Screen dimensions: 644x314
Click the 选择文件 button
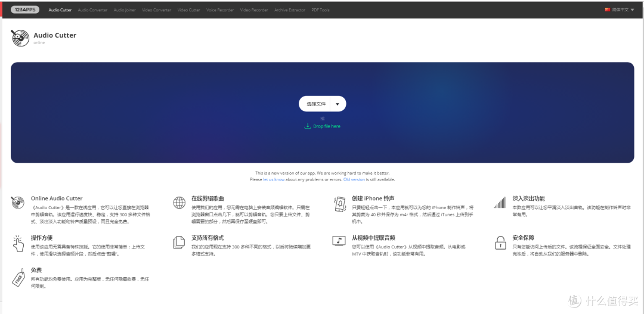pos(315,104)
